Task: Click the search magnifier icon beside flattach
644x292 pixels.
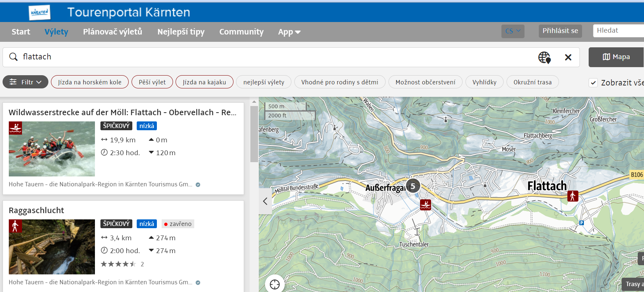Action: click(x=14, y=57)
